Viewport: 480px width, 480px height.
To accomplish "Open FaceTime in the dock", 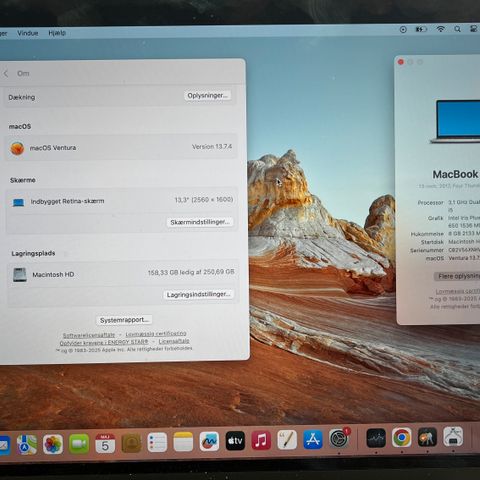I will [79, 444].
